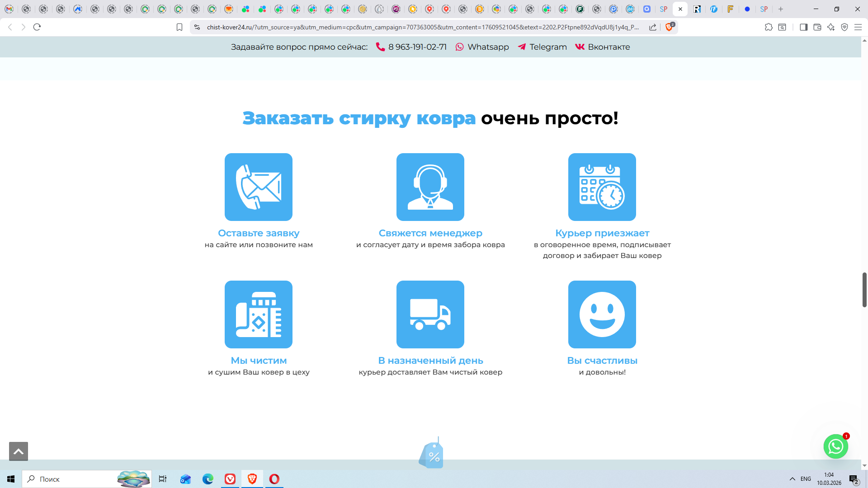
Task: Click the carpet cleaning icon
Action: point(259,314)
